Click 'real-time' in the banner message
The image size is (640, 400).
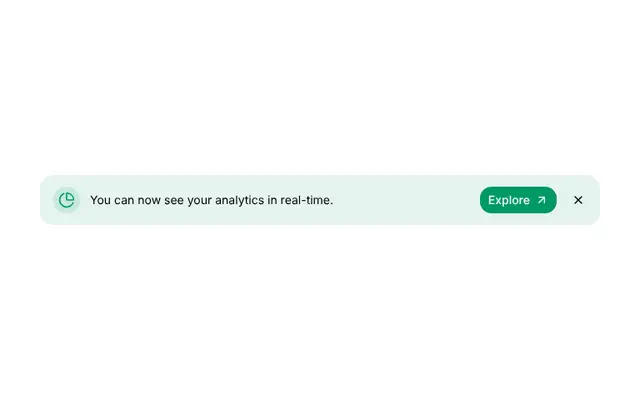(305, 200)
